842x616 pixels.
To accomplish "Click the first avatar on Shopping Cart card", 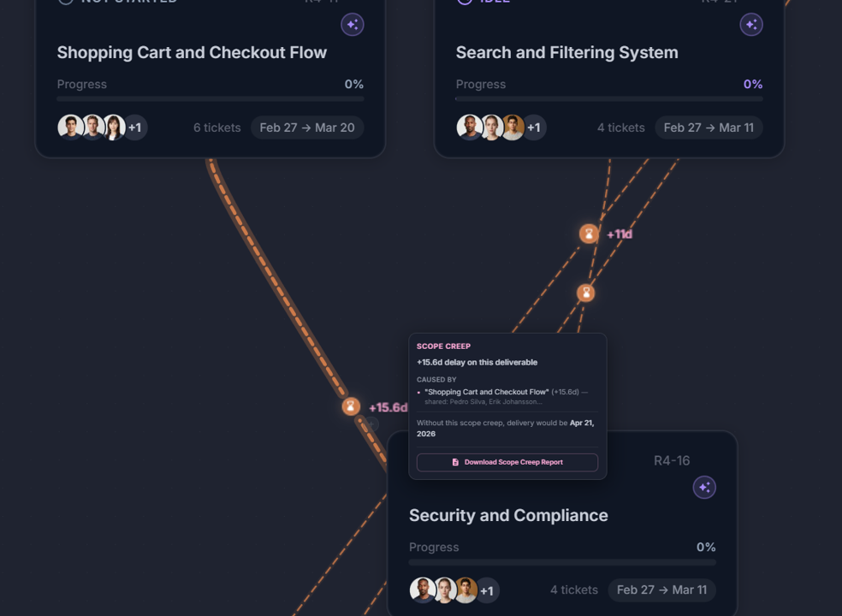I will (x=71, y=127).
